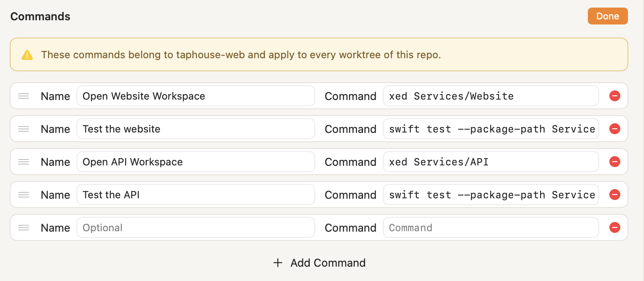
Task: Focus the xed Services/Website command field
Action: click(x=491, y=96)
